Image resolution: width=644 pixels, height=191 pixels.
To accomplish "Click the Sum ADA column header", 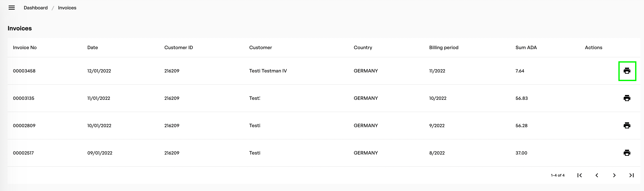I will [x=526, y=48].
